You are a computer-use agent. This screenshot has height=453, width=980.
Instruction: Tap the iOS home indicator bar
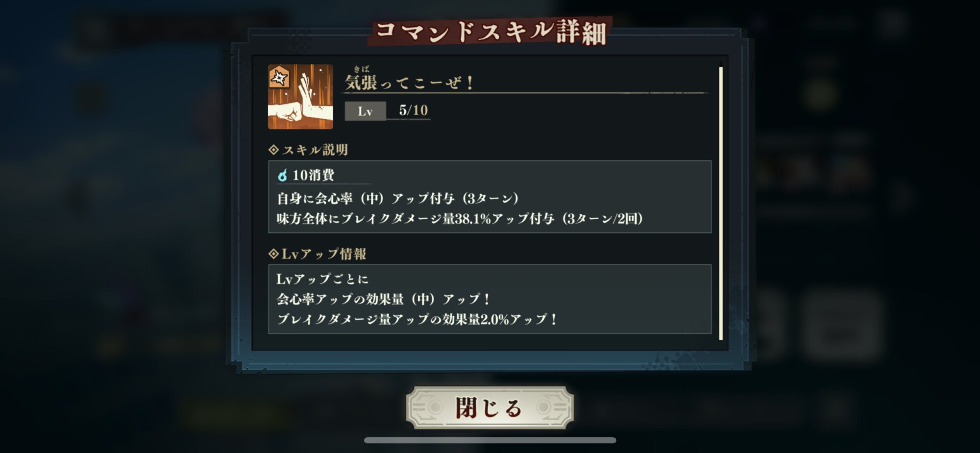point(490,440)
